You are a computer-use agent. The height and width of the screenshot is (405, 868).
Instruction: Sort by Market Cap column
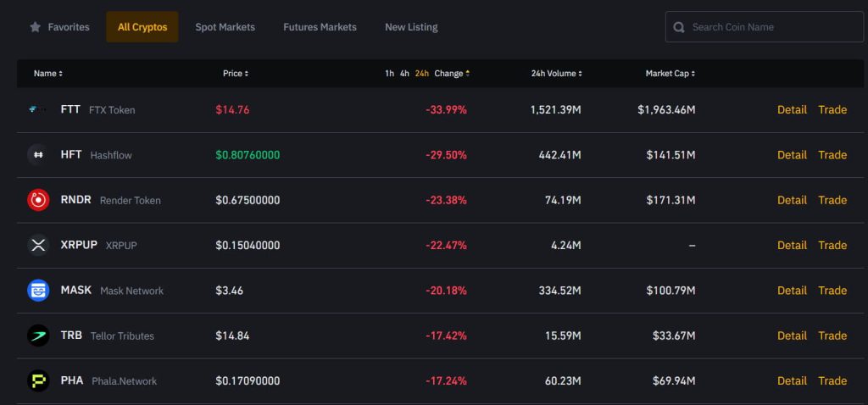pos(670,74)
